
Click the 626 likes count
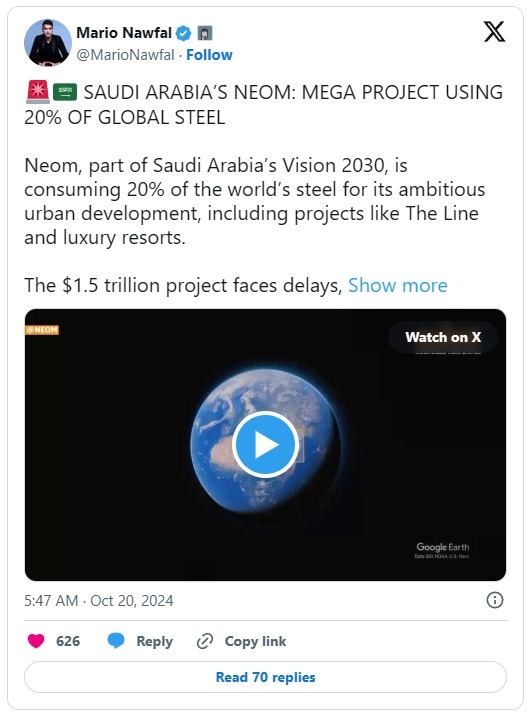68,641
